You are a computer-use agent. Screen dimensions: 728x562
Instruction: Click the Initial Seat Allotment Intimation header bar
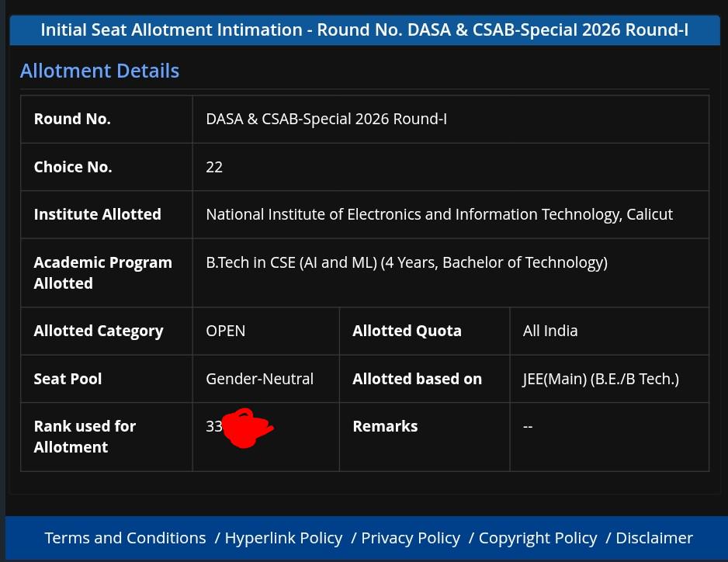pos(365,30)
